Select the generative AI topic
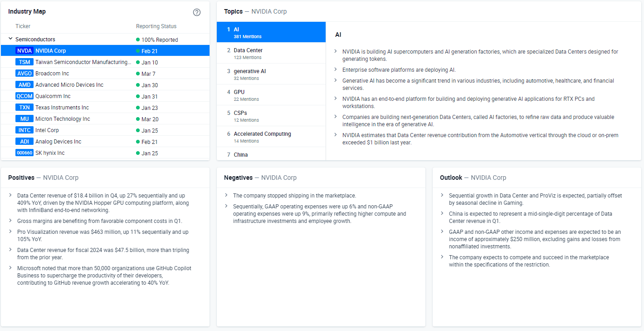 pyautogui.click(x=271, y=74)
